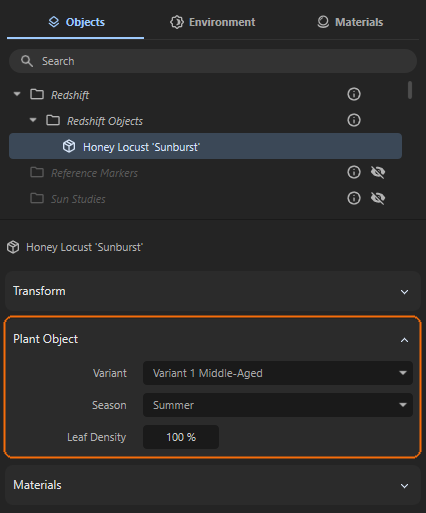The width and height of the screenshot is (426, 513).
Task: Switch to the Environment tab
Action: pos(213,22)
